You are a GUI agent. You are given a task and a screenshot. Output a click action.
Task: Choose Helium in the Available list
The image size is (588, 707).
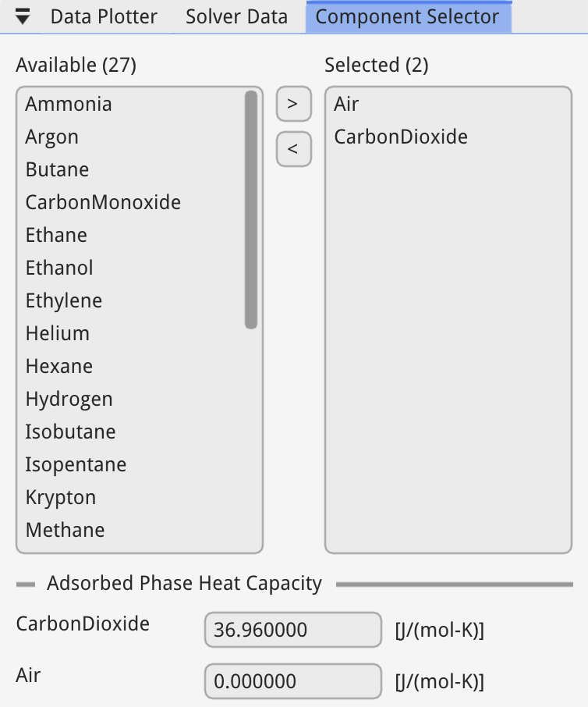click(58, 334)
